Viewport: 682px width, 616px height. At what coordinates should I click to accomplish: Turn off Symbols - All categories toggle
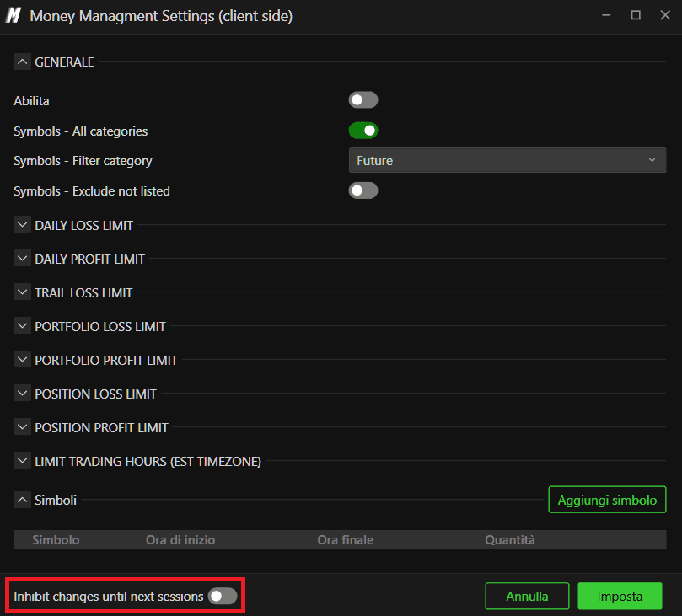click(x=363, y=131)
